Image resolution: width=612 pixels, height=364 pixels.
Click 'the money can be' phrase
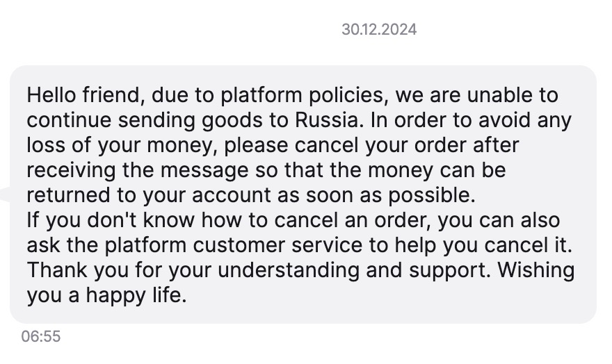(418, 171)
